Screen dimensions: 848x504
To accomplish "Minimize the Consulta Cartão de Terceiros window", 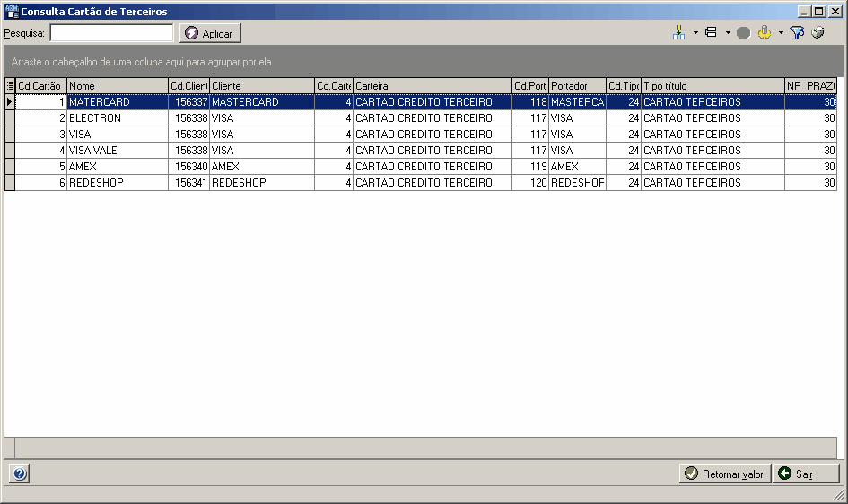I will point(805,12).
